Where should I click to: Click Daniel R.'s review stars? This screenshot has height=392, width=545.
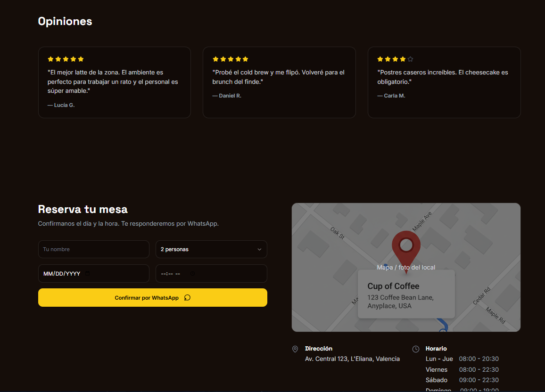[x=231, y=59]
